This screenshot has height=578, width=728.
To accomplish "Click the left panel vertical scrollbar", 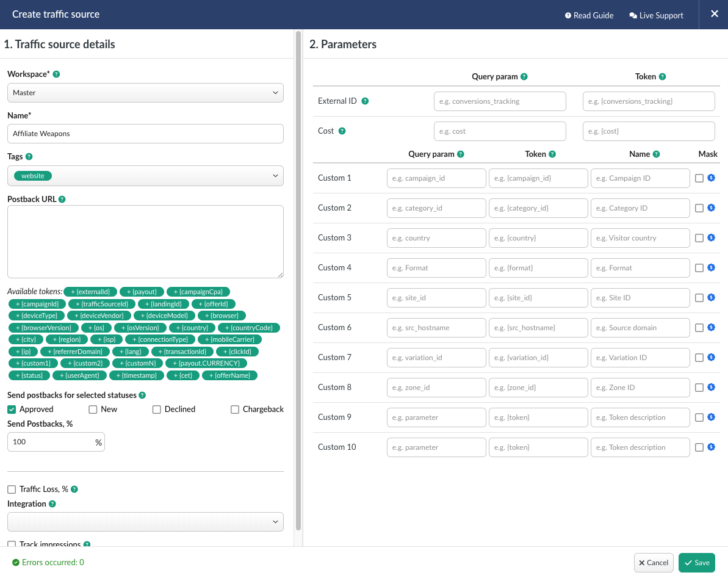I will 298,281.
